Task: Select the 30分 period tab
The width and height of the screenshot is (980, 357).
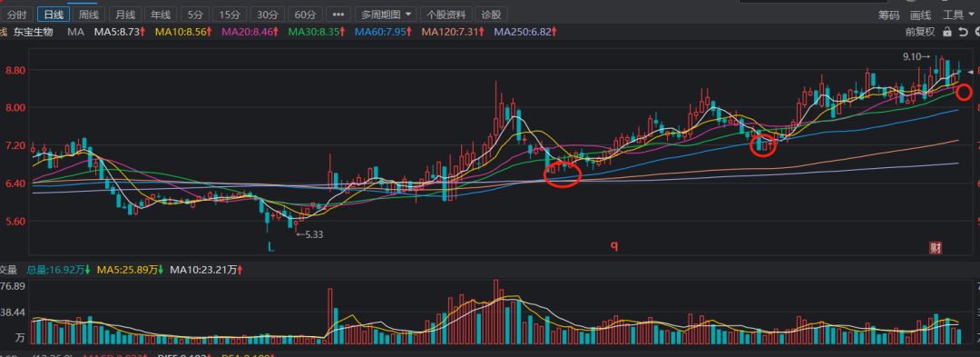Action: (x=268, y=15)
